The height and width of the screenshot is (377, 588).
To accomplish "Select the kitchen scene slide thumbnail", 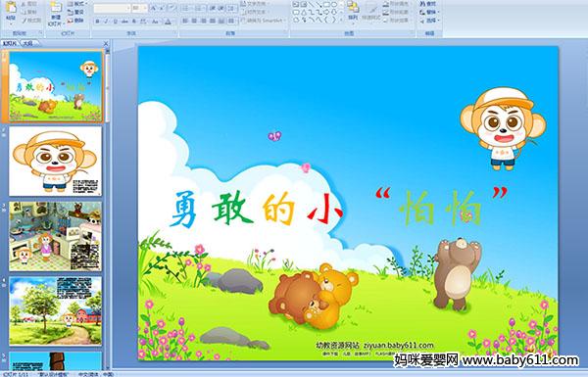I will (56, 236).
